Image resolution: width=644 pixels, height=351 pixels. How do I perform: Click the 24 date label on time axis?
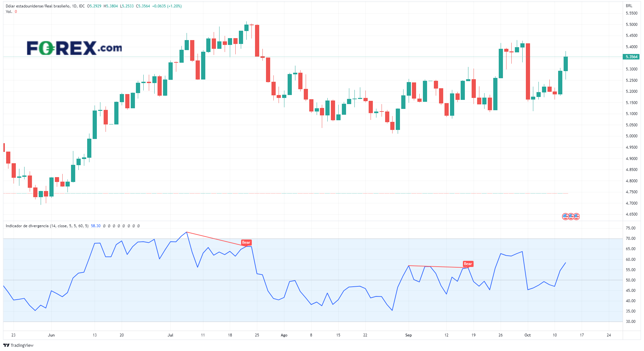coord(609,335)
